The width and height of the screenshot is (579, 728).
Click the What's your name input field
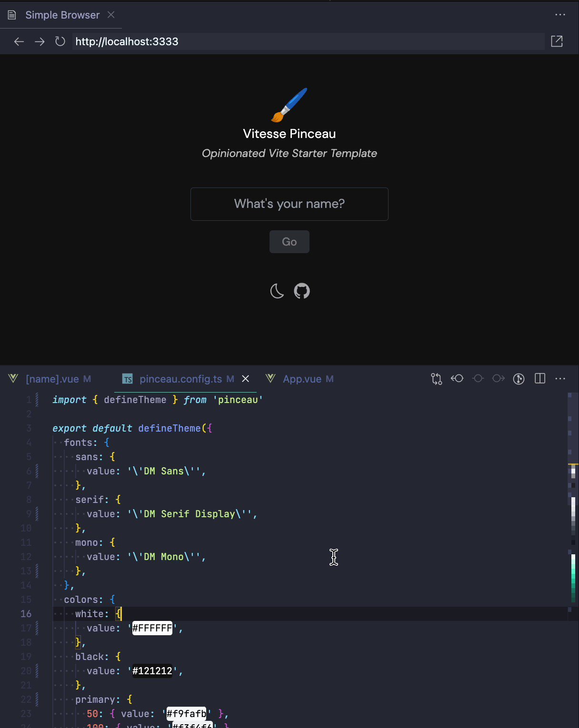click(289, 204)
